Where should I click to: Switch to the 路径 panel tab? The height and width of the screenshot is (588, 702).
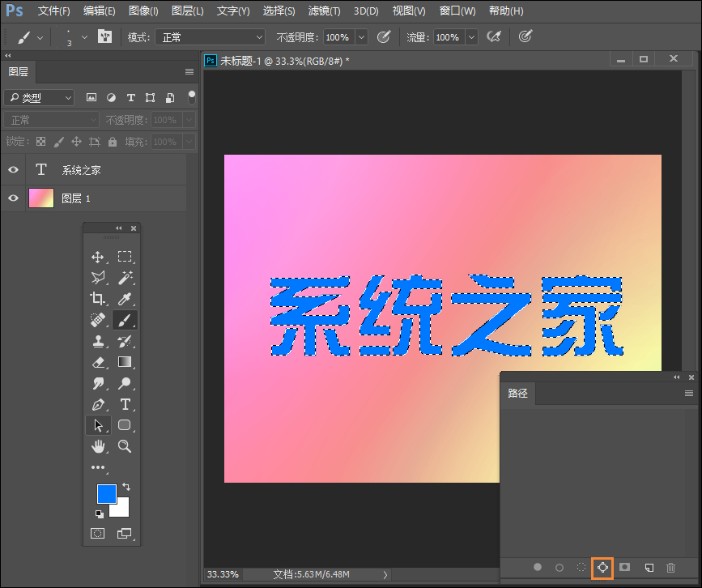tap(518, 394)
